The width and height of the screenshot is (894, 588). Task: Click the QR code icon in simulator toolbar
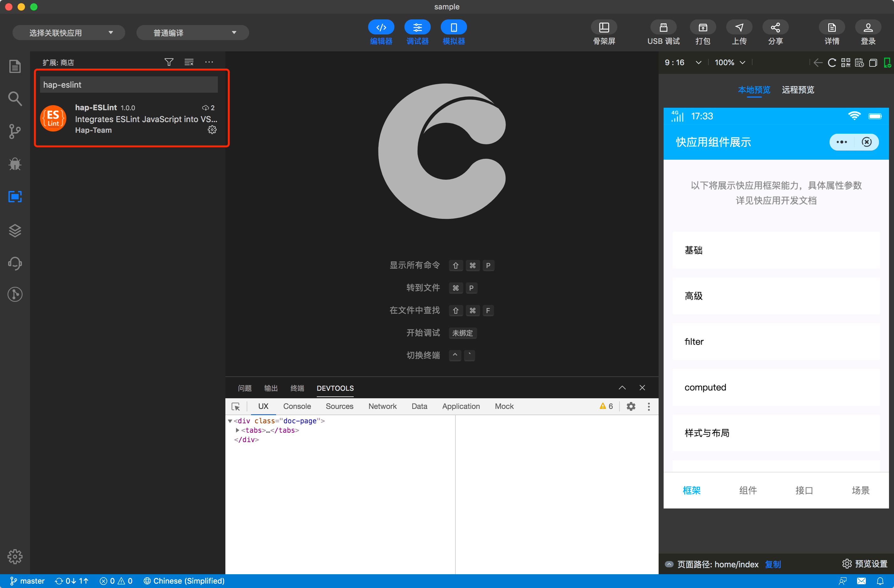click(845, 62)
